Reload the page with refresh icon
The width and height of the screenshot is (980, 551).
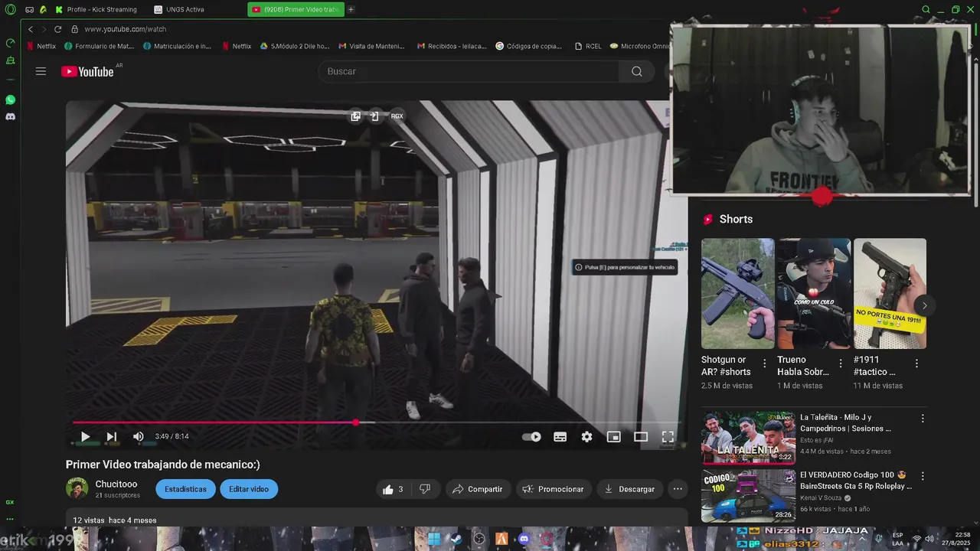click(x=57, y=29)
